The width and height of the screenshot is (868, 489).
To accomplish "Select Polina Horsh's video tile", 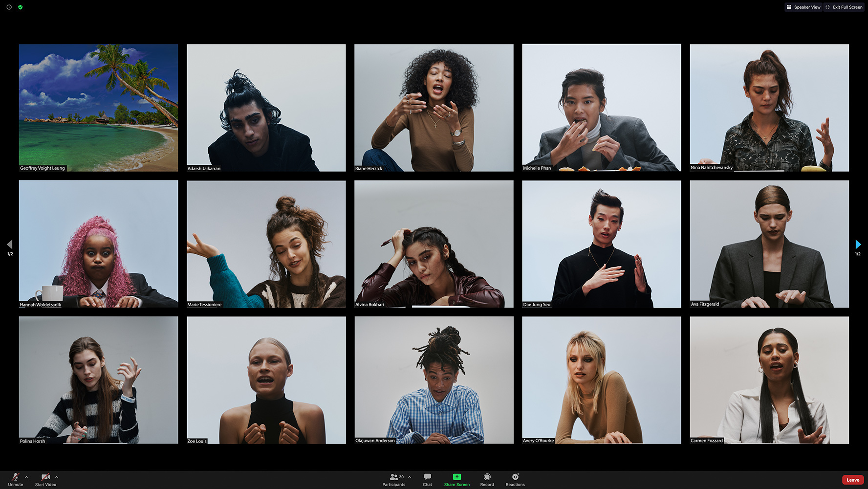I will point(98,380).
